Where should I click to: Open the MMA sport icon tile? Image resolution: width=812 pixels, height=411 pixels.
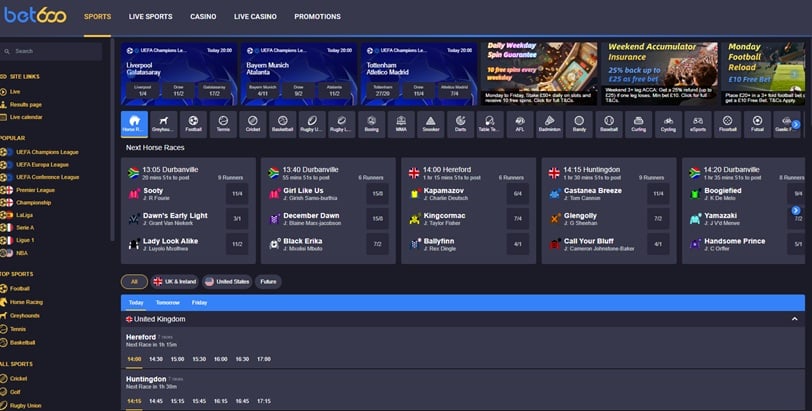pyautogui.click(x=401, y=124)
